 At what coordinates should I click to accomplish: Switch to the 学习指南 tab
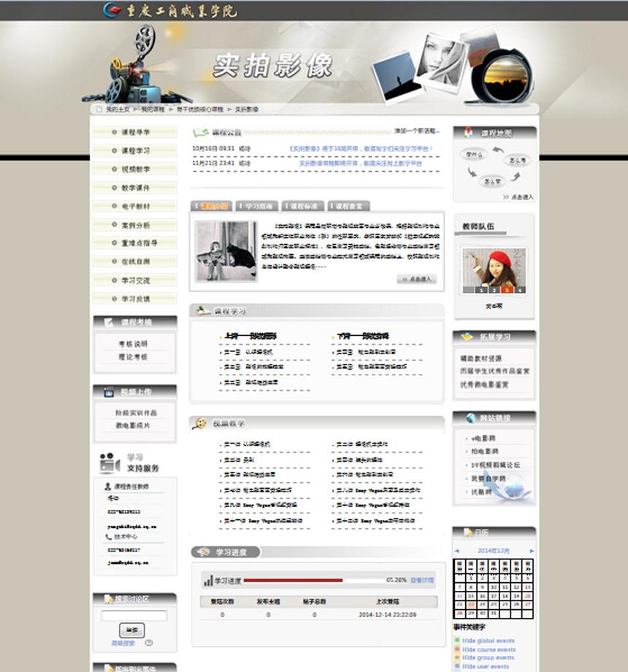click(x=259, y=206)
